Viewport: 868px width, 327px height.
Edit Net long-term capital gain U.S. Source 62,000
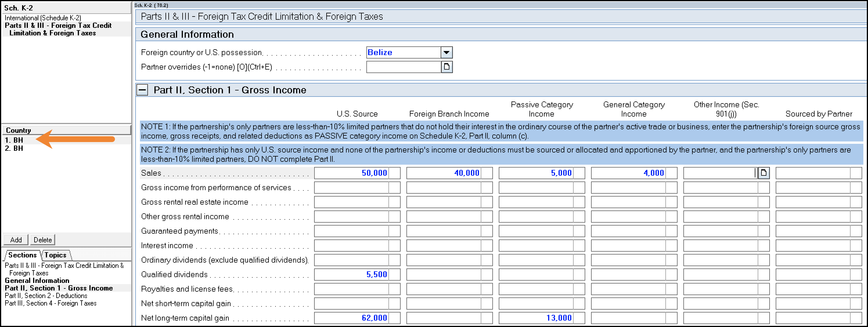(352, 318)
